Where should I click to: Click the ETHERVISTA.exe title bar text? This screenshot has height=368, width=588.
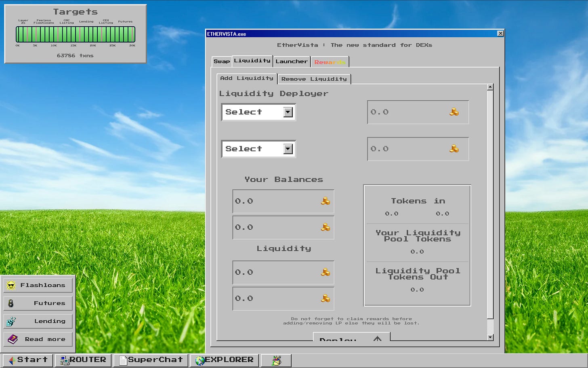point(227,34)
